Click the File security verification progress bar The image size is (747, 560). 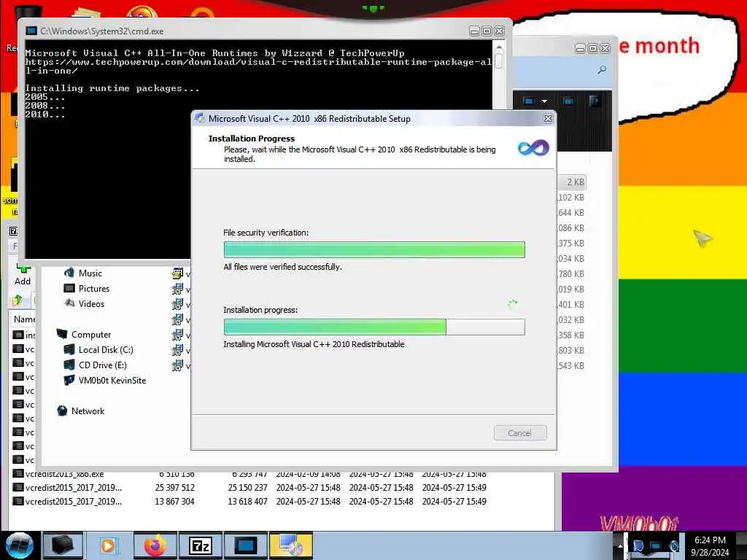[x=374, y=249]
